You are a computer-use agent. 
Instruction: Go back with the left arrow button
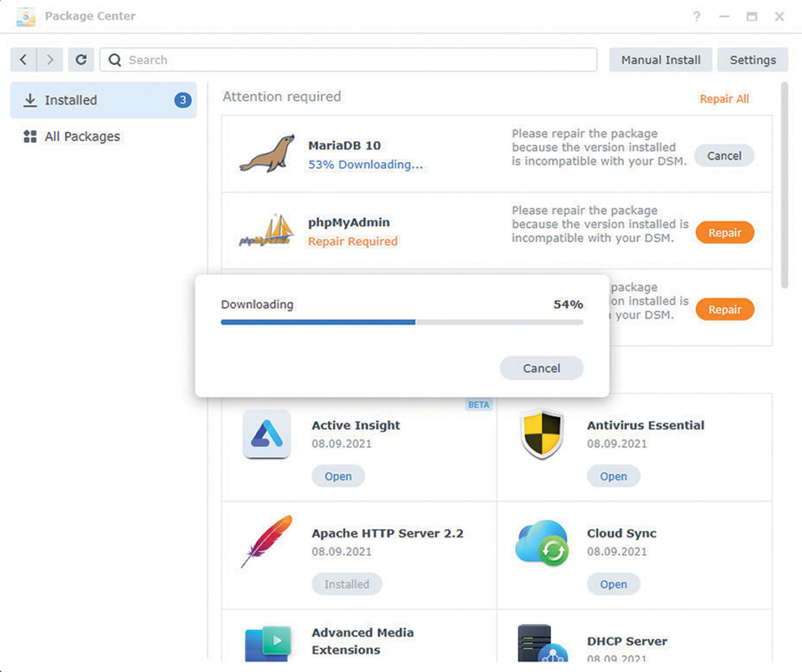click(24, 60)
